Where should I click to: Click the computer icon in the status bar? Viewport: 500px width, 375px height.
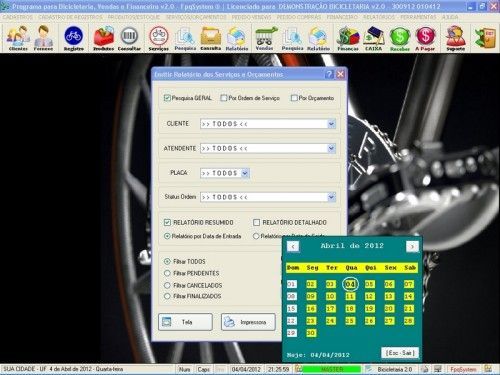(438, 369)
